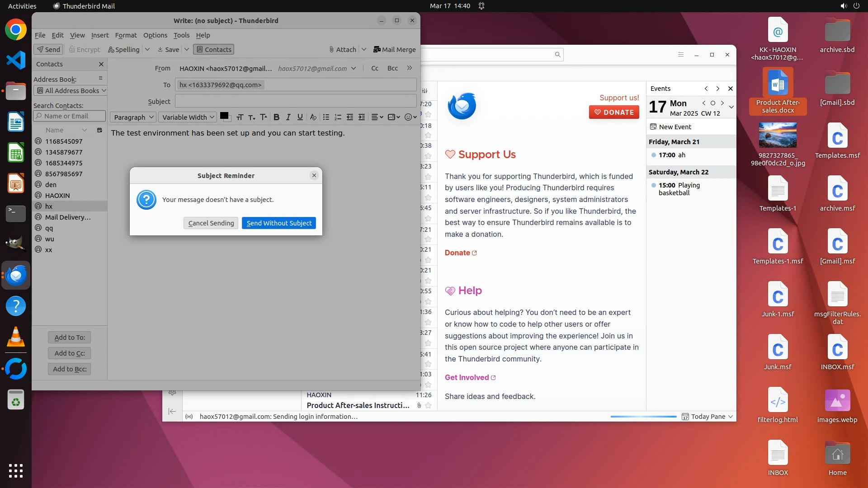Image resolution: width=868 pixels, height=488 pixels.
Task: Open the All Address Books dropdown
Action: (70, 91)
